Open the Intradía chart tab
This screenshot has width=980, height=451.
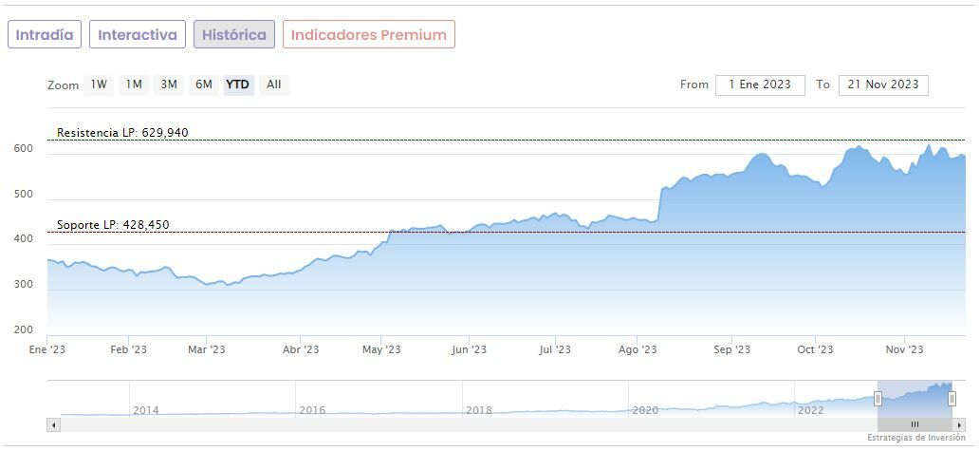(45, 35)
